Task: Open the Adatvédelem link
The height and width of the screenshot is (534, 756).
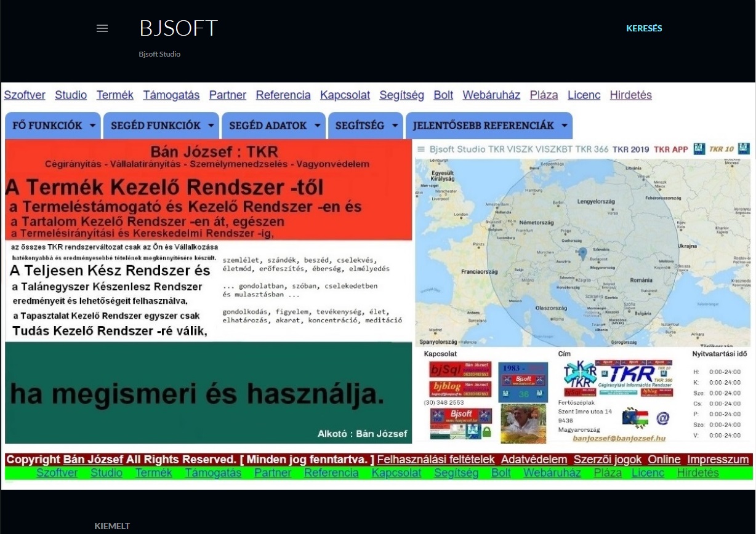Action: [534, 460]
